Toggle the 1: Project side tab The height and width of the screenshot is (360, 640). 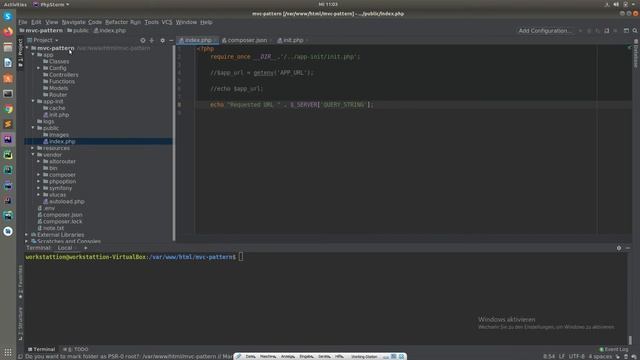click(20, 53)
